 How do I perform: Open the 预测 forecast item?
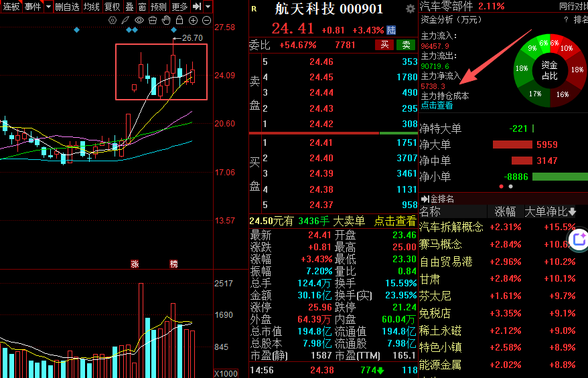(158, 7)
